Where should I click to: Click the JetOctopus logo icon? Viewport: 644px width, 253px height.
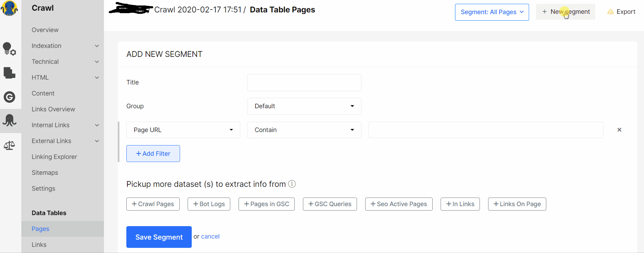click(x=9, y=8)
